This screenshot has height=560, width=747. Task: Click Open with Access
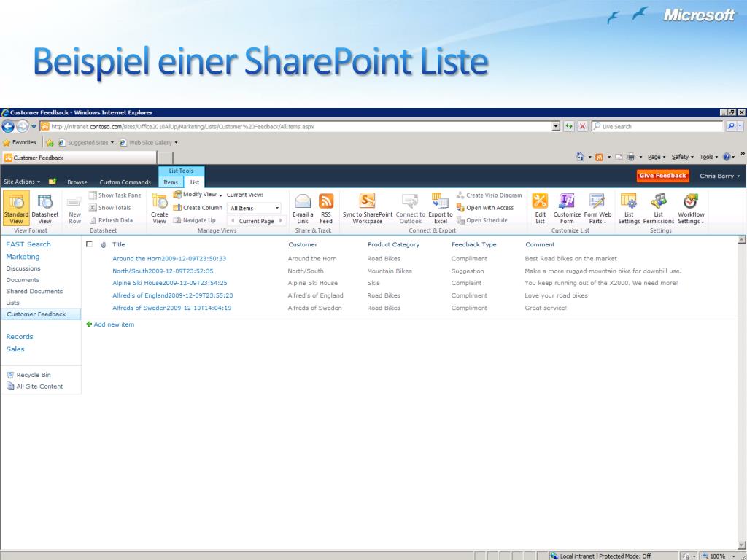[485, 208]
